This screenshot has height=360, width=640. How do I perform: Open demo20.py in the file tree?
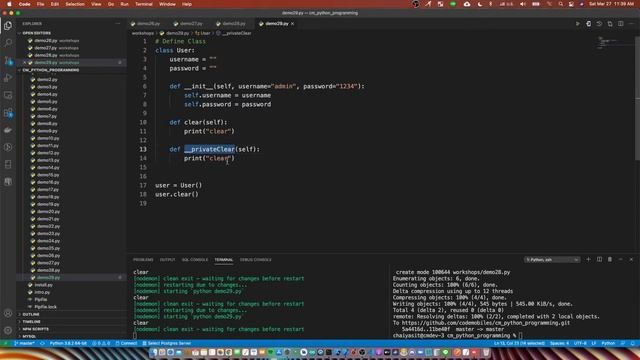[x=48, y=211]
